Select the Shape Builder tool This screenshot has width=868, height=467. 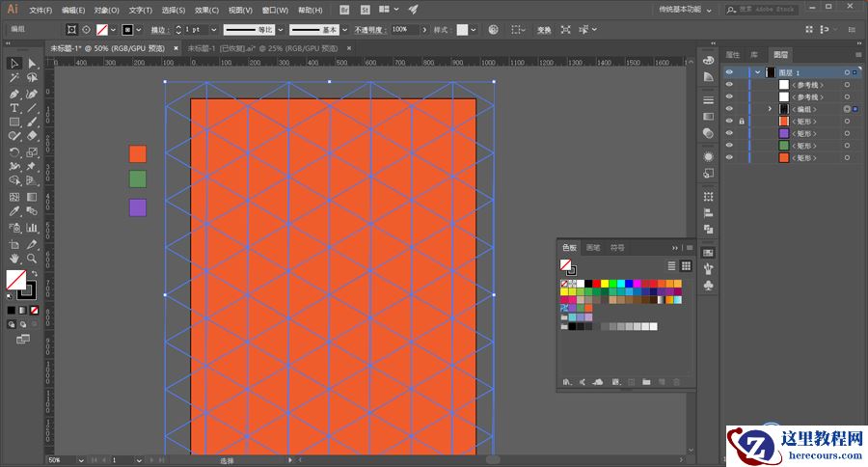pos(14,180)
